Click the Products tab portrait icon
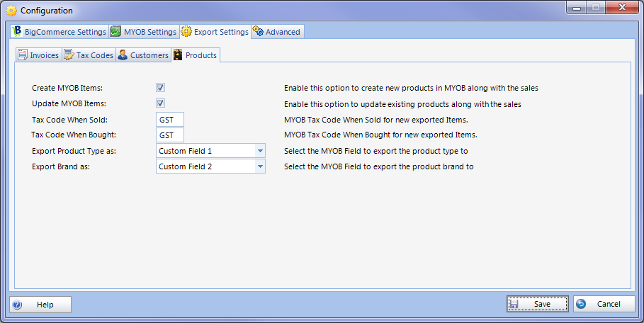644x323 pixels. 178,55
